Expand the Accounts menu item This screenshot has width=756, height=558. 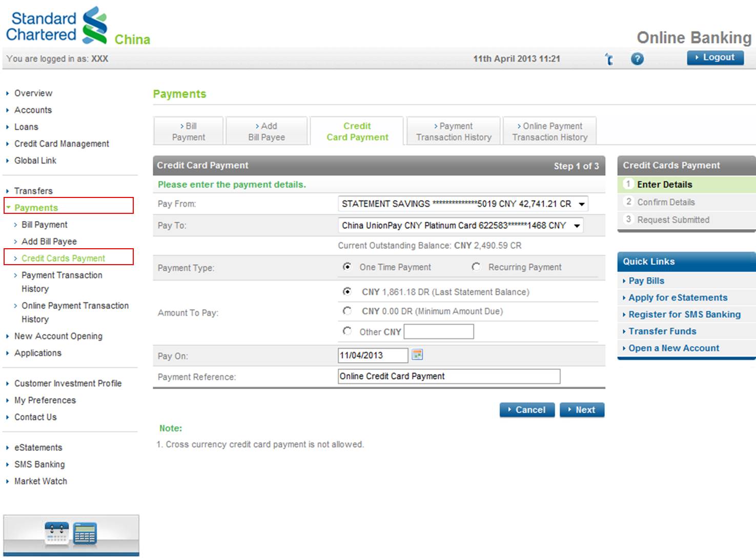33,110
